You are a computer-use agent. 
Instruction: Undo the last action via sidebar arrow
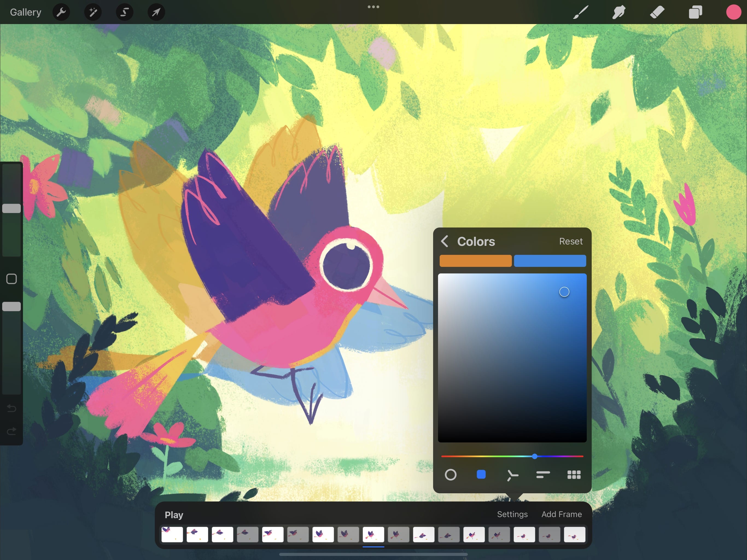(x=11, y=408)
